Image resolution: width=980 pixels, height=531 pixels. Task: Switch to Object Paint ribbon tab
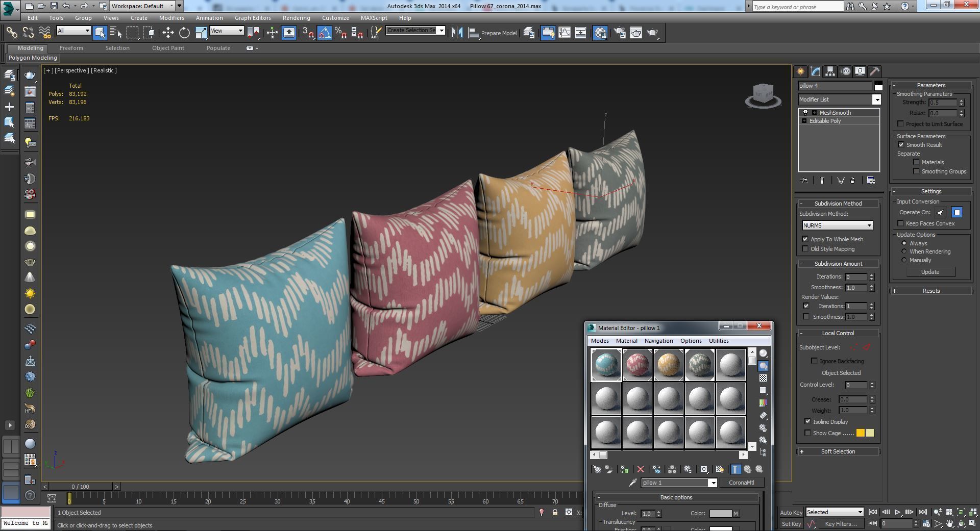(x=168, y=48)
